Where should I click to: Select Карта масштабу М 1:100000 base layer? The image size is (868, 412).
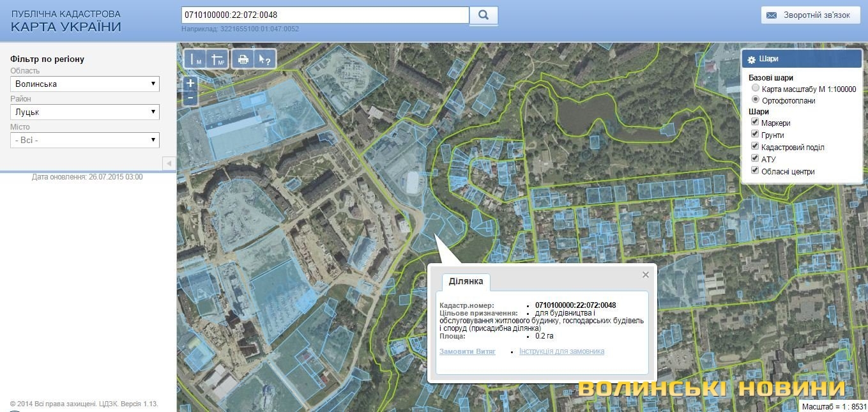(x=756, y=89)
